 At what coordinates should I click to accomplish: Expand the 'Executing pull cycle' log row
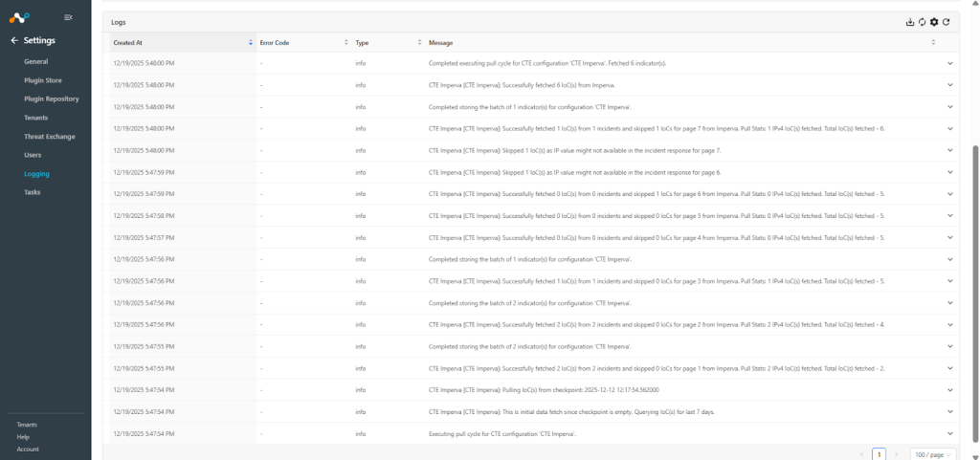[x=950, y=433]
